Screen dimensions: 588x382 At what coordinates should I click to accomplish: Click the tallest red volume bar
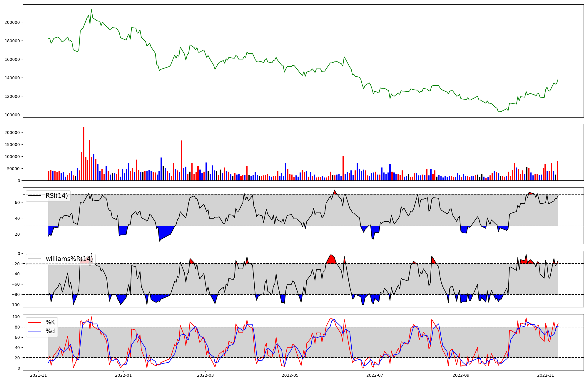pyautogui.click(x=83, y=153)
